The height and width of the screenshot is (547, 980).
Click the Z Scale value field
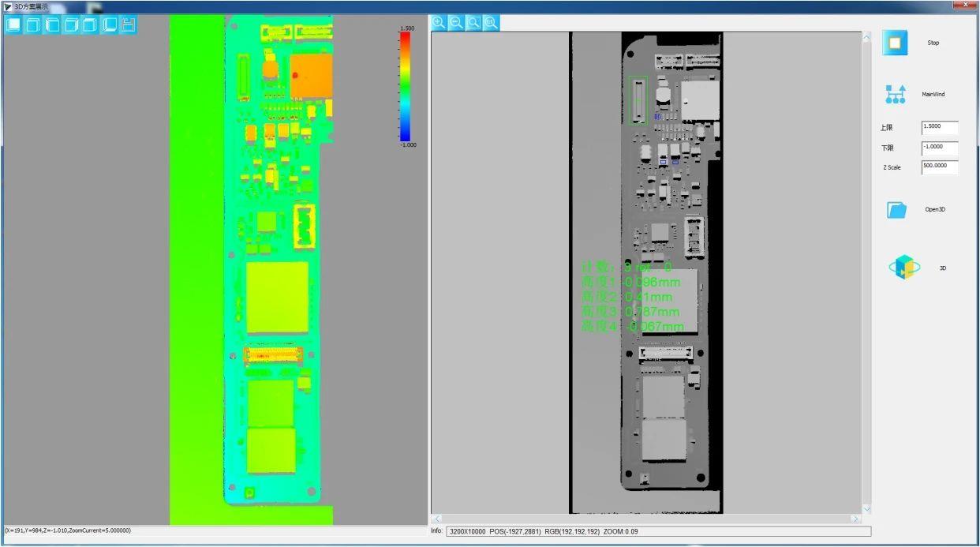coord(939,167)
